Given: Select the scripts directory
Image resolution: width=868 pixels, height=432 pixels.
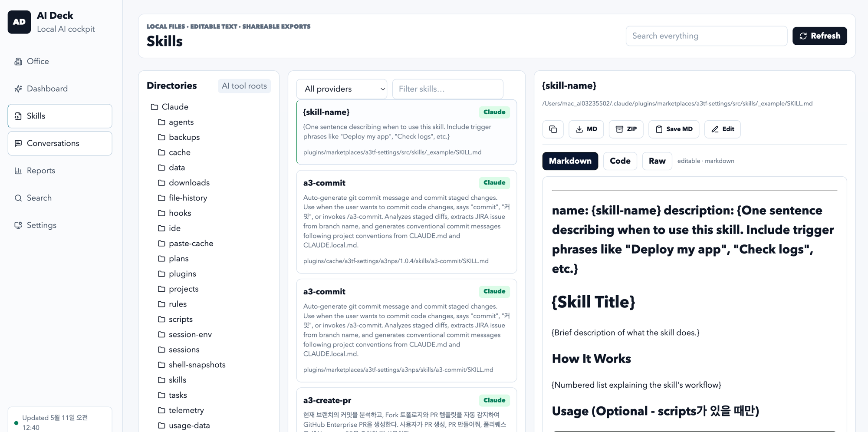Looking at the screenshot, I should coord(181,320).
